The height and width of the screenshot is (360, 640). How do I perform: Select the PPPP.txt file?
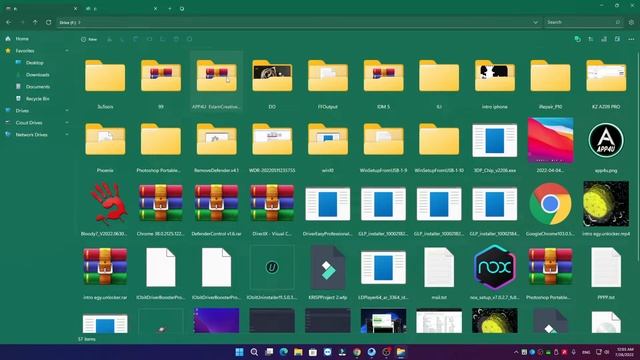tap(606, 273)
